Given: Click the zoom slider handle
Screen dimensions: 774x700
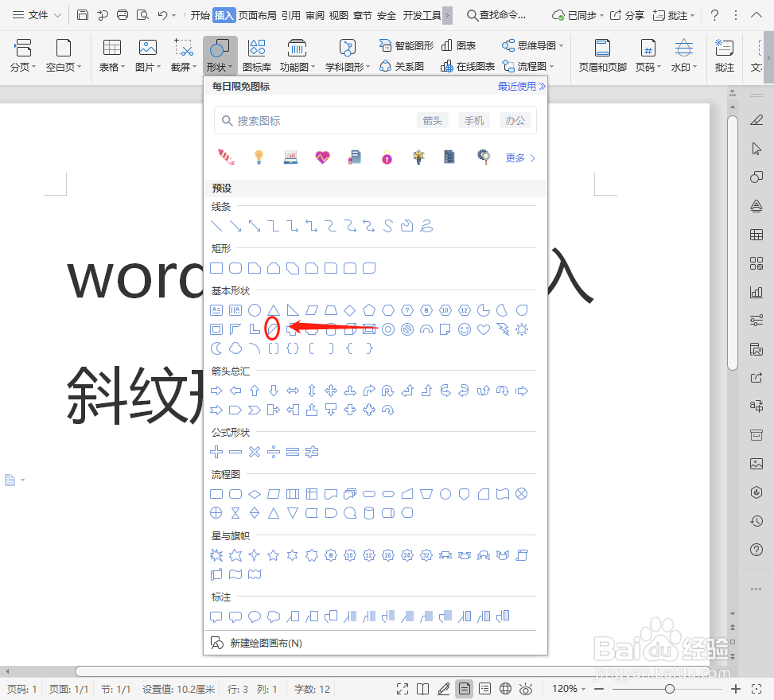Looking at the screenshot, I should (669, 689).
